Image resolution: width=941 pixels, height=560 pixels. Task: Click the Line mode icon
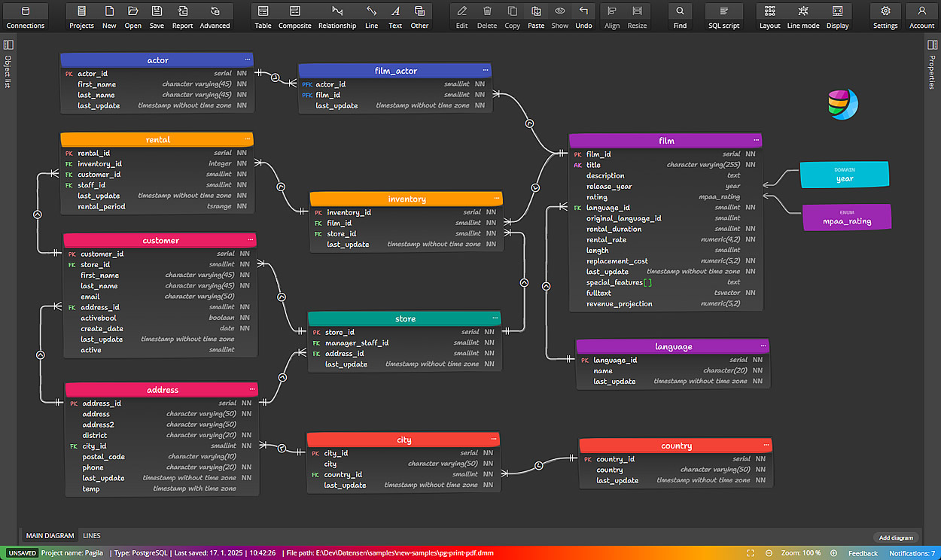coord(803,17)
